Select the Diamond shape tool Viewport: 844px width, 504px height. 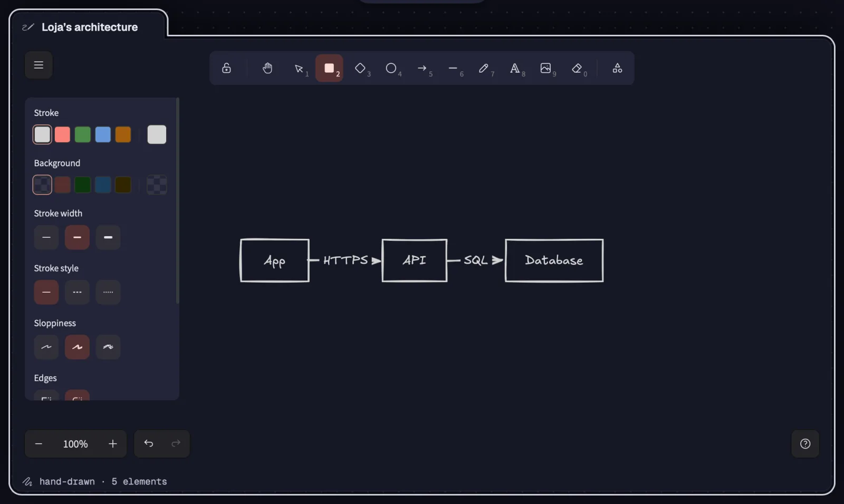[360, 68]
